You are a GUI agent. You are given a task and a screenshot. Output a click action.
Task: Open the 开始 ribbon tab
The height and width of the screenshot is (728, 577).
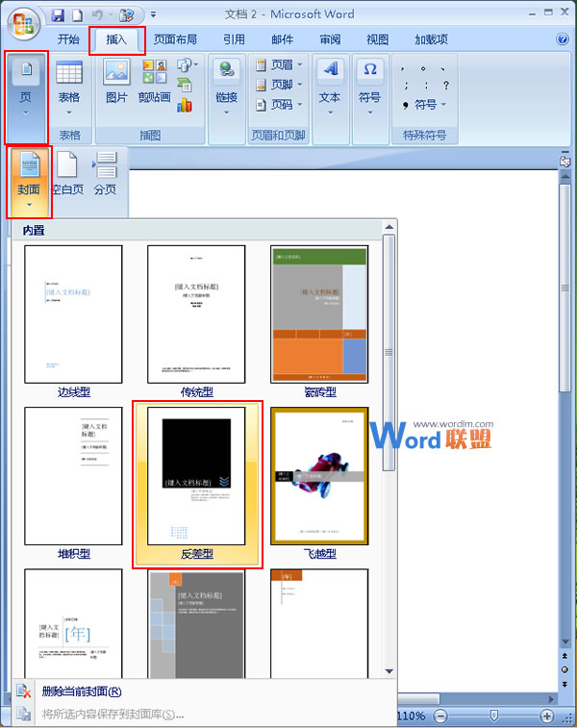(68, 40)
